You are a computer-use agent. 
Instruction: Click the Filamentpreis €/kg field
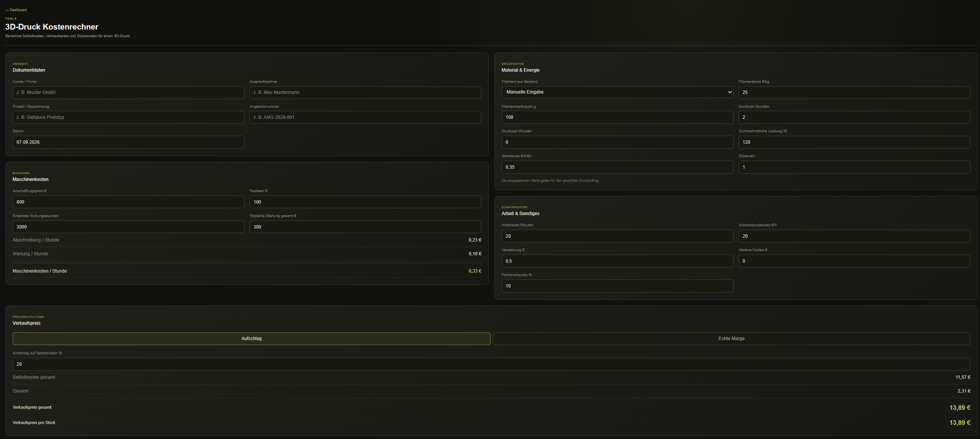(854, 92)
